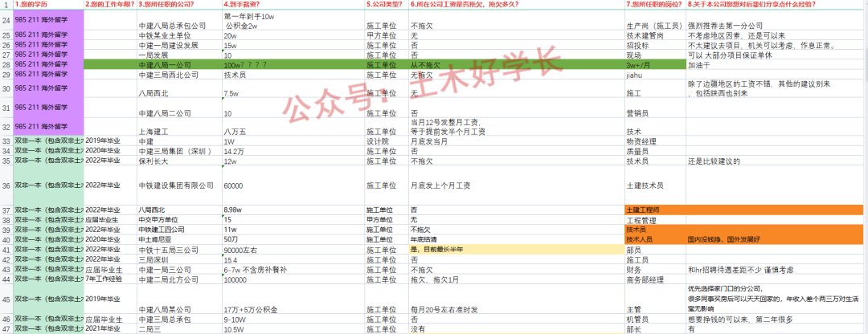
Task: Click cell '中建三局集团（深圳）'
Action: (179, 151)
